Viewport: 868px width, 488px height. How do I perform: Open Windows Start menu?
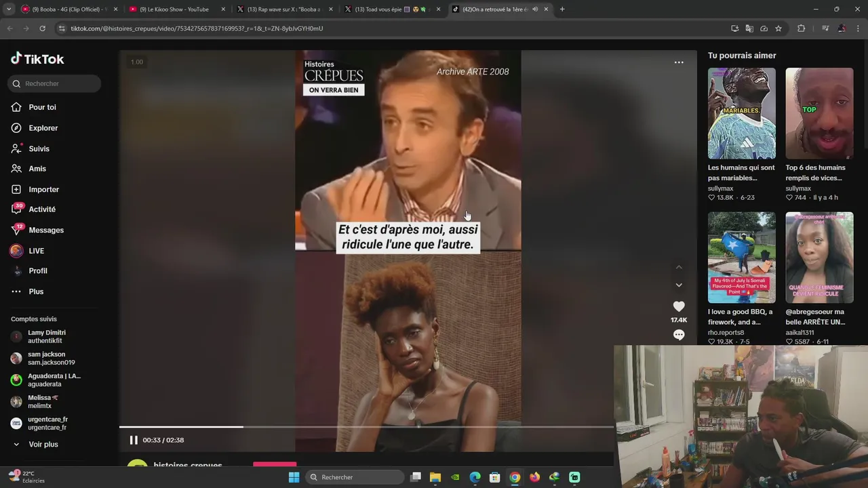pyautogui.click(x=294, y=477)
